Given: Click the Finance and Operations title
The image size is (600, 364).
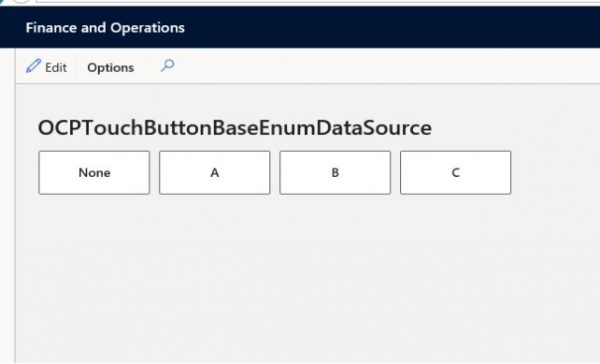Looking at the screenshot, I should point(105,28).
